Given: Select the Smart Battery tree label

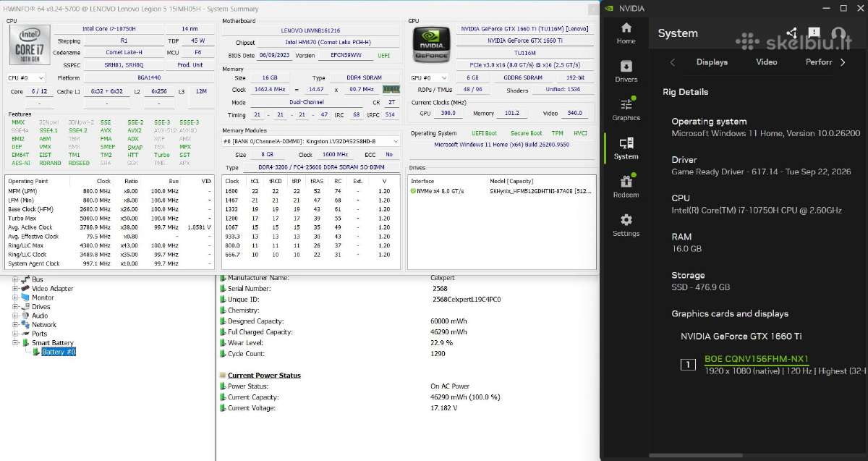Looking at the screenshot, I should (53, 342).
